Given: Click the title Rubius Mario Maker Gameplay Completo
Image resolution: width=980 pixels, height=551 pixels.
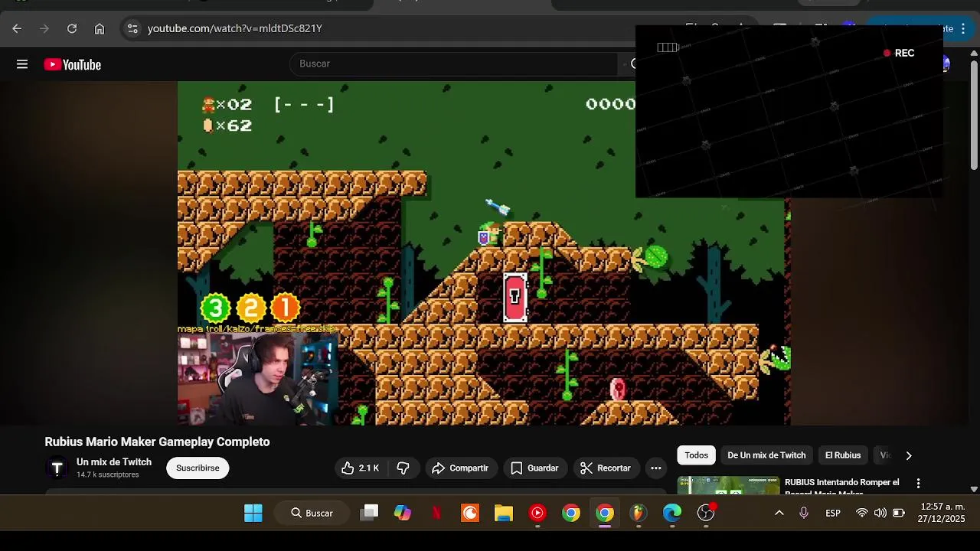Looking at the screenshot, I should (157, 442).
